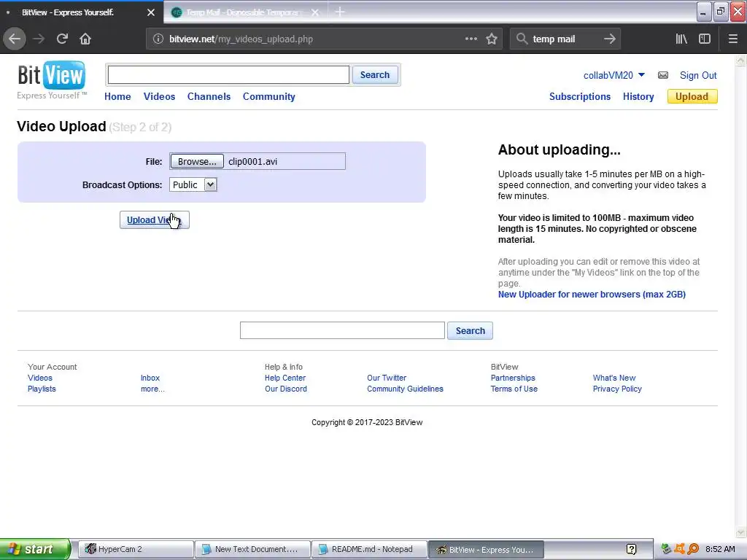Viewport: 747px width, 560px height.
Task: Click the magnifier tray icon
Action: click(693, 550)
